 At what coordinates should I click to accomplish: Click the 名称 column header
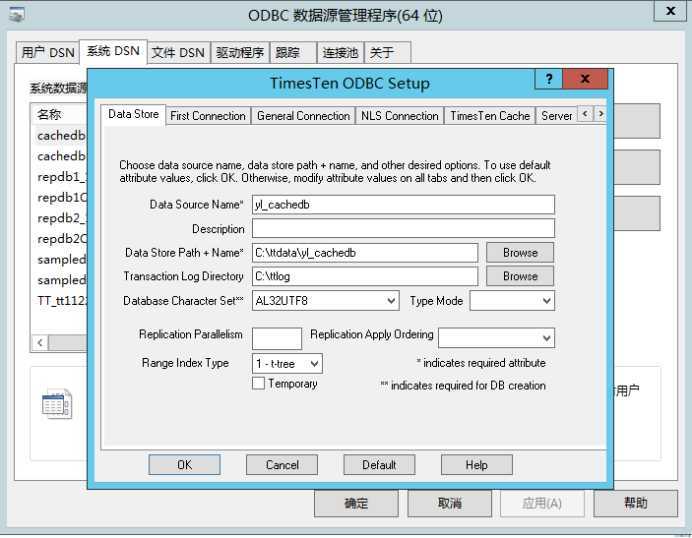pyautogui.click(x=59, y=114)
